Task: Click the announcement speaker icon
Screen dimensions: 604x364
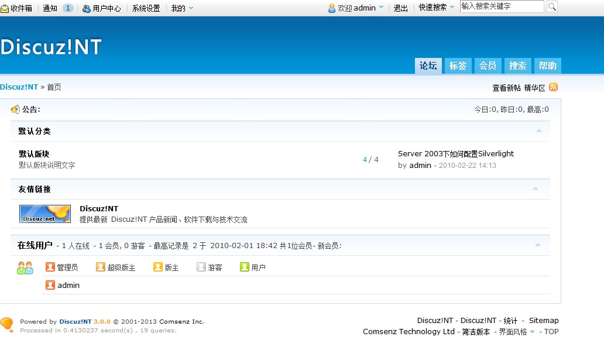Action: 15,109
